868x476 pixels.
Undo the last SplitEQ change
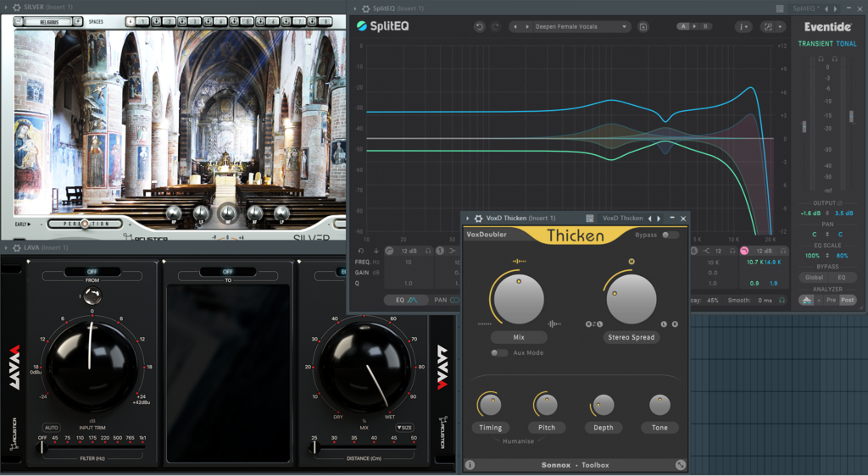[x=480, y=26]
